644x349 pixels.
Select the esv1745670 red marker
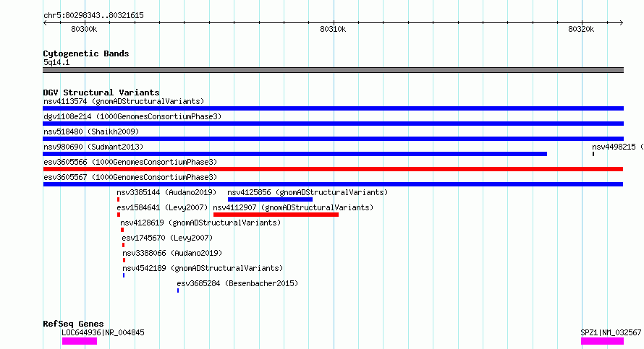pos(123,245)
